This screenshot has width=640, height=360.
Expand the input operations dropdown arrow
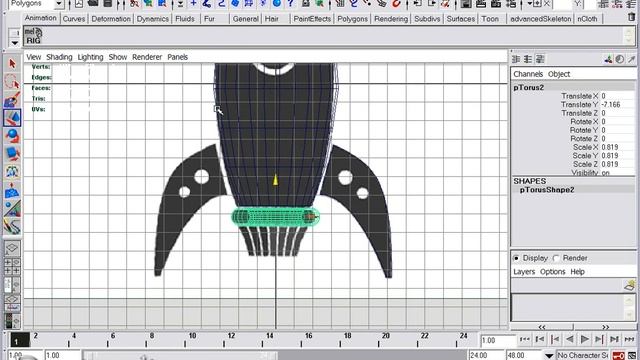529,4
